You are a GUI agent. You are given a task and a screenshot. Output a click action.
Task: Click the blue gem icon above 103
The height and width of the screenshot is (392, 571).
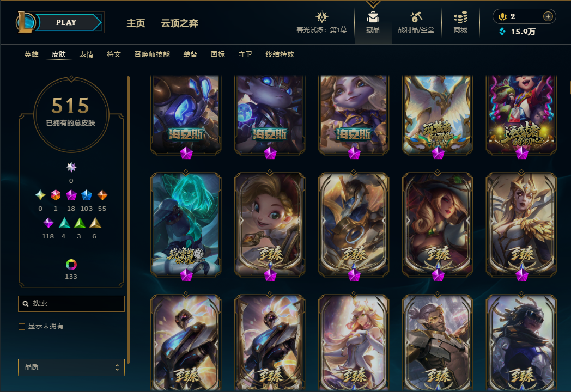click(x=86, y=195)
